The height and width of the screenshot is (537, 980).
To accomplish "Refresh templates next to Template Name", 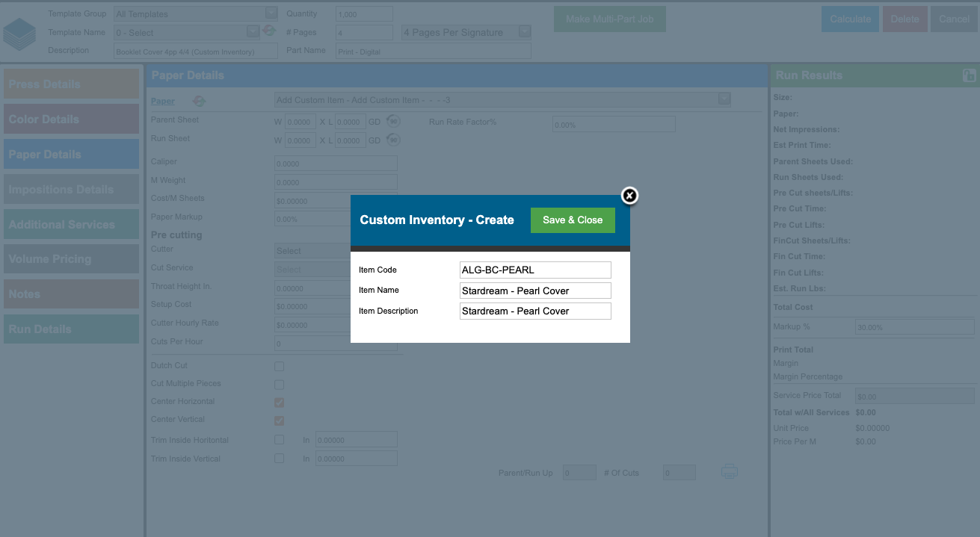I will (x=269, y=31).
